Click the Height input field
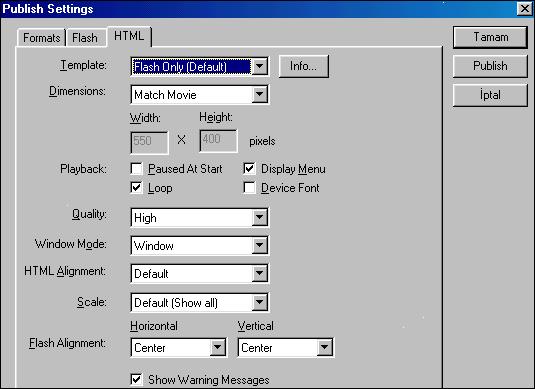 click(218, 141)
